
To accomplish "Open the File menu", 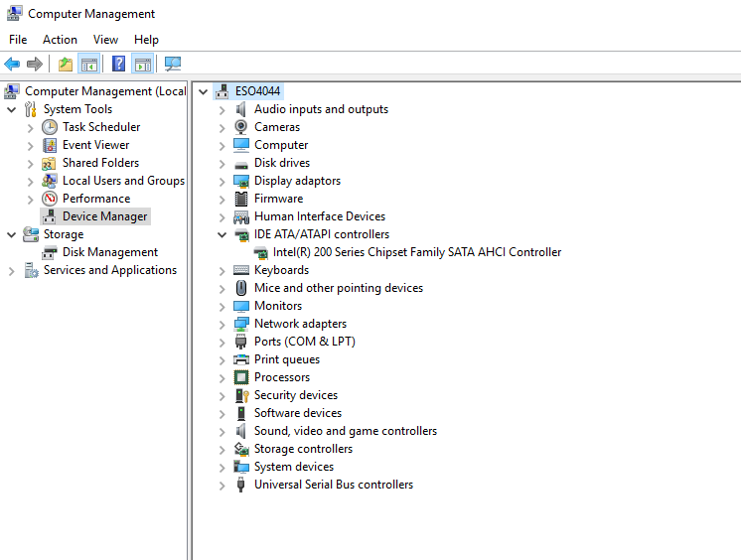I will 18,40.
